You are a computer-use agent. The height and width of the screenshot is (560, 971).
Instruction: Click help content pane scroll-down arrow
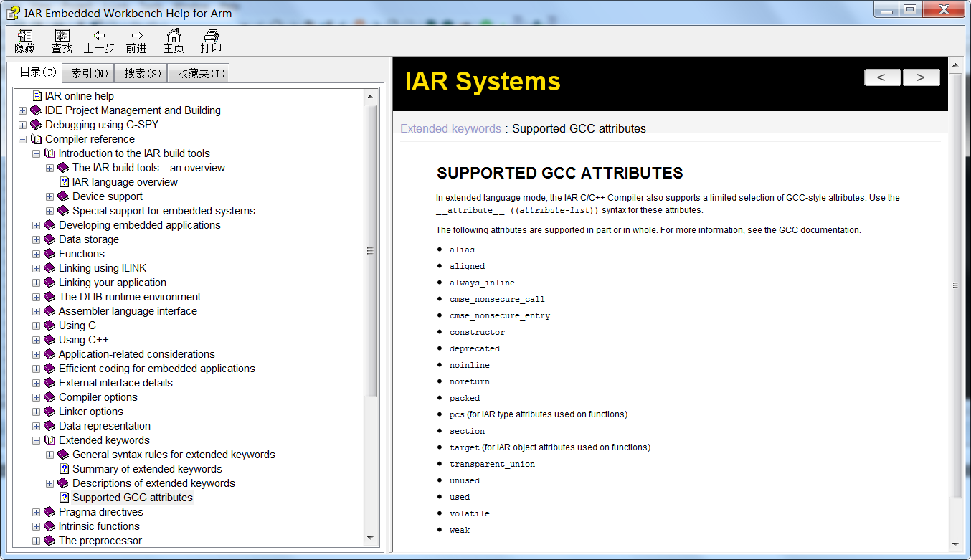[955, 544]
